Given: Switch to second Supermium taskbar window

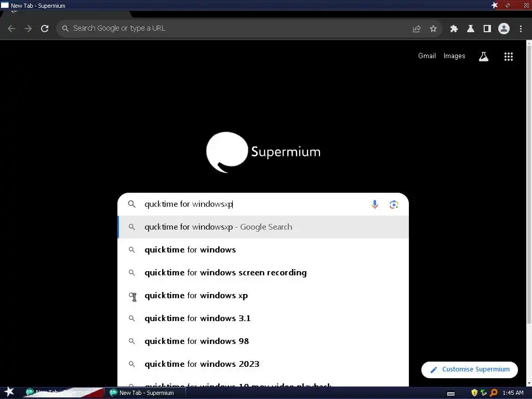Looking at the screenshot, I should coord(146,393).
